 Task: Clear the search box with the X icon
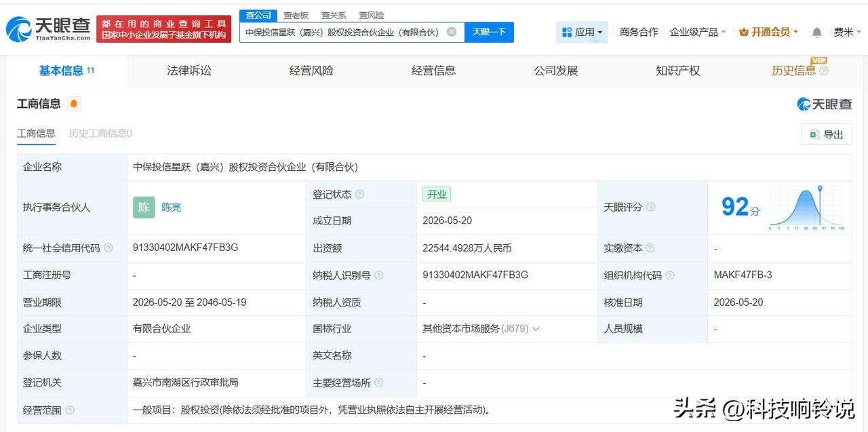[x=452, y=32]
